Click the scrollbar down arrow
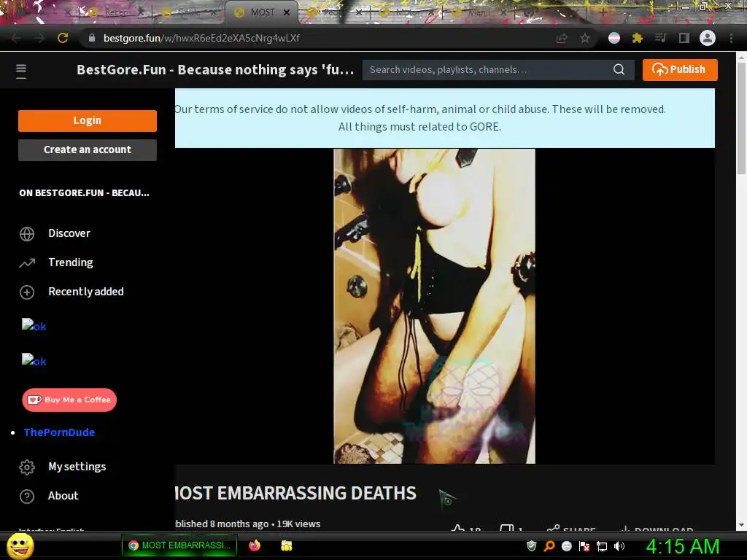Viewport: 747px width, 560px height. pyautogui.click(x=741, y=525)
